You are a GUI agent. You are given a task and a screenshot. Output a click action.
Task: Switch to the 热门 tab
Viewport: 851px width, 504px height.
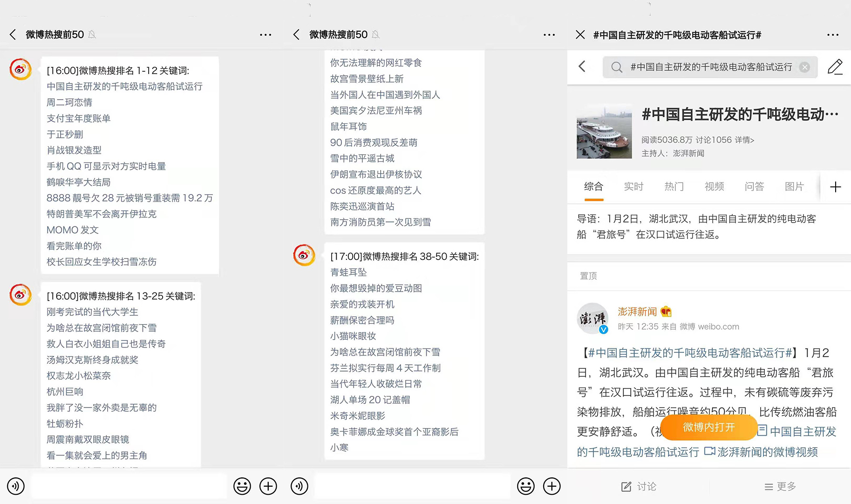click(x=674, y=187)
